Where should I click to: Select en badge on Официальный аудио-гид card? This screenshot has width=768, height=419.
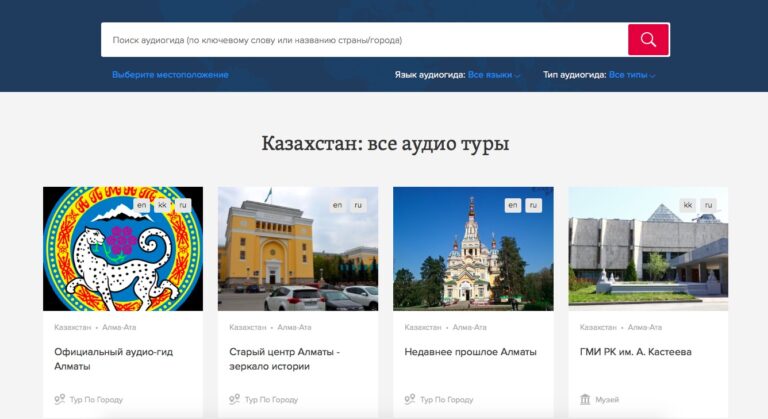[142, 205]
